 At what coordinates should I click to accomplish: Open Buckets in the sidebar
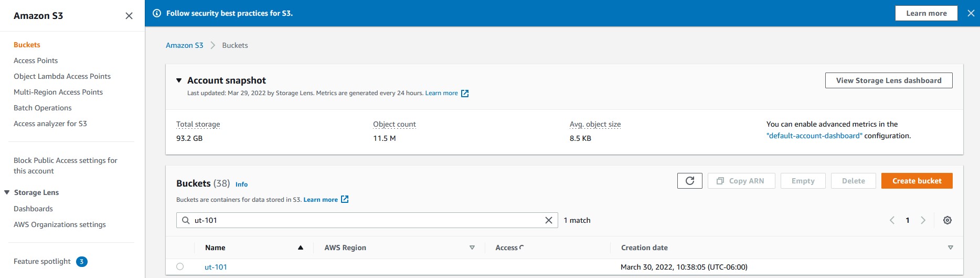[x=27, y=45]
